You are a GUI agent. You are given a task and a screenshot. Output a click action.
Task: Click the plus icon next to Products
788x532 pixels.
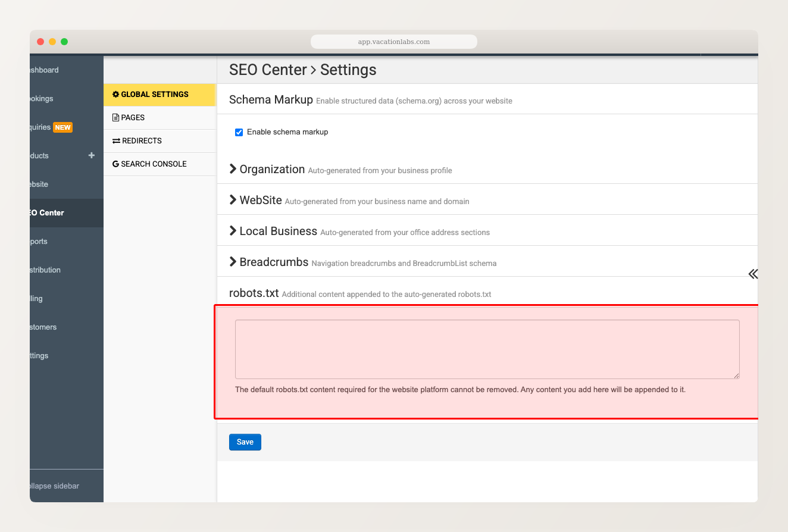pos(92,156)
